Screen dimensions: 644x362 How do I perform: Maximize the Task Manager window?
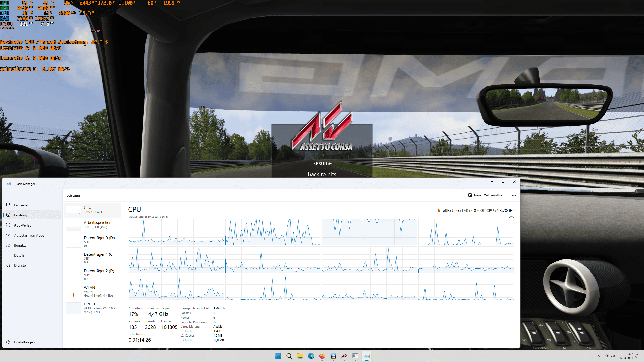[503, 181]
